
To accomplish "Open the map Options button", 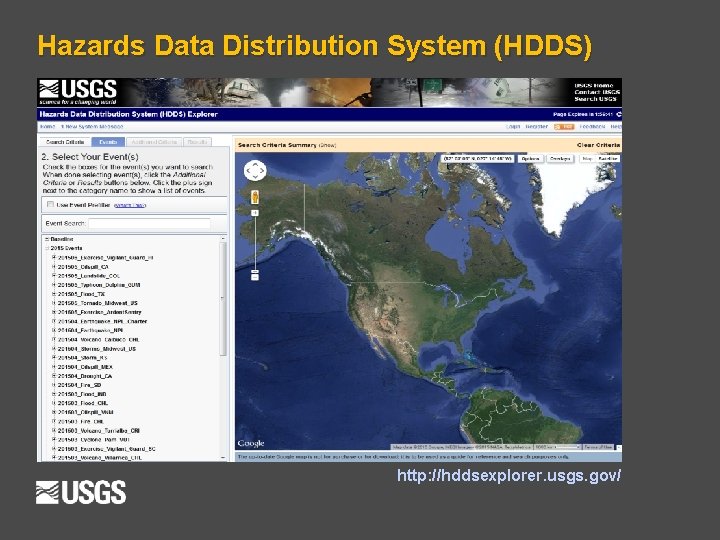I will [x=530, y=158].
